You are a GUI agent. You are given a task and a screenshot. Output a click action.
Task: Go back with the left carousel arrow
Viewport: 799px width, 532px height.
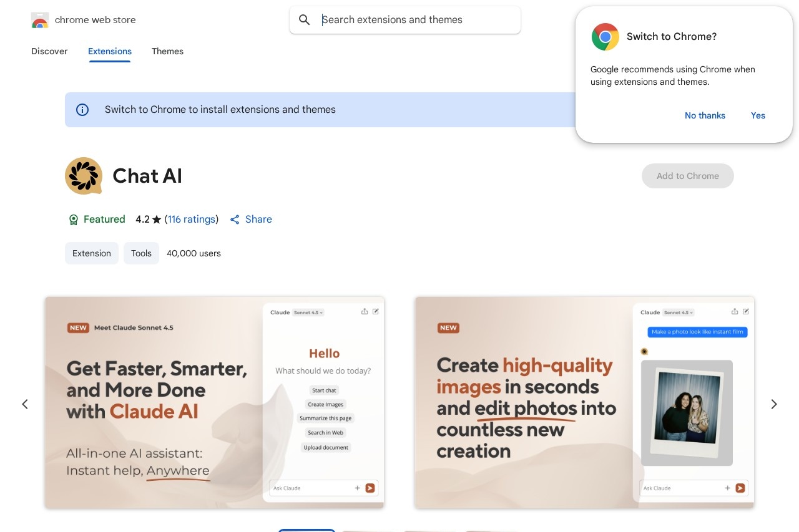[25, 404]
